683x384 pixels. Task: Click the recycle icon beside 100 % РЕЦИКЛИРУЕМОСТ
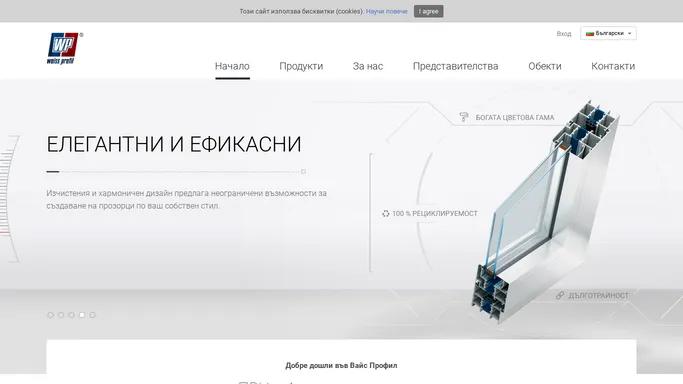(x=385, y=213)
